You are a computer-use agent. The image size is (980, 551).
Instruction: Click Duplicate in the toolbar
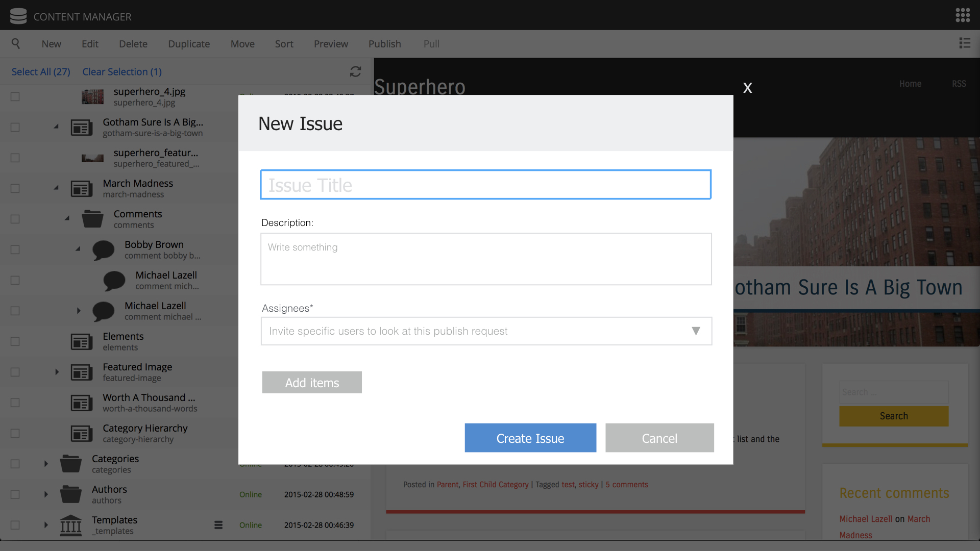click(189, 44)
